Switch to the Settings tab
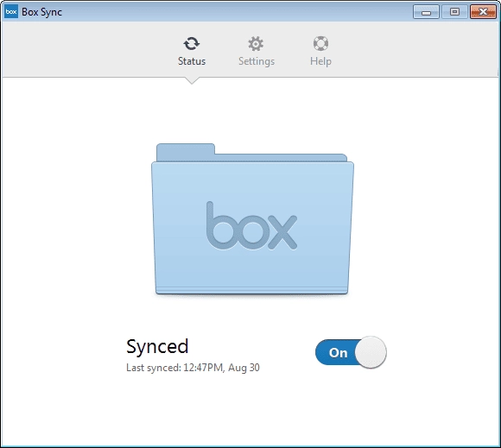The width and height of the screenshot is (501, 448). point(257,51)
